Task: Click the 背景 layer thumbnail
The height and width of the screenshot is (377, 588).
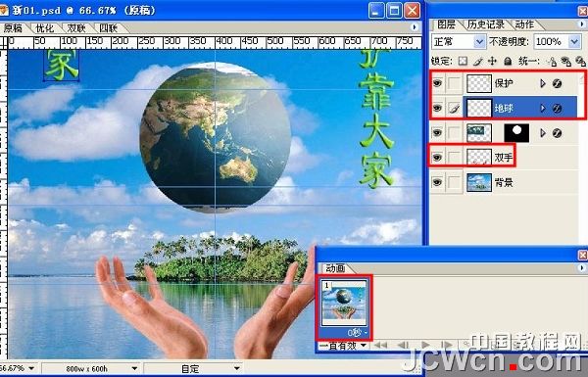Action: click(x=479, y=182)
